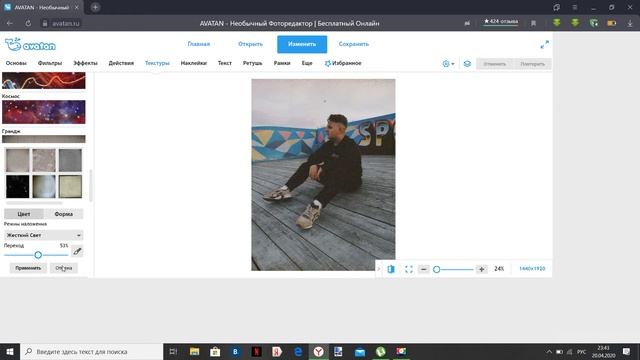Click the Применить apply button
Screen dimensions: 640x360
(x=28, y=268)
